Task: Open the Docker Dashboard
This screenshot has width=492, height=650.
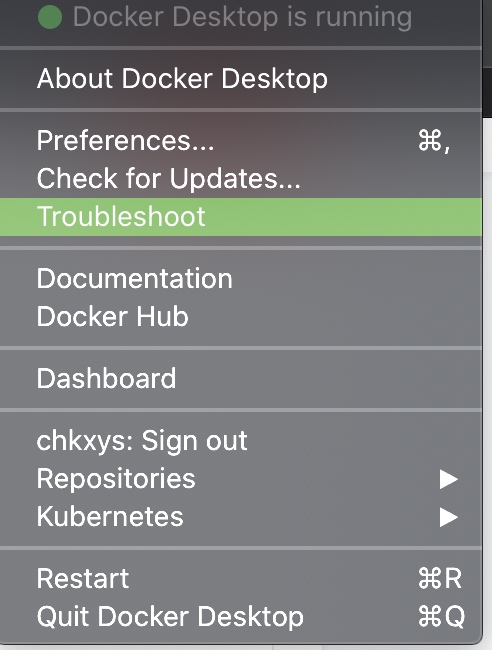Action: pyautogui.click(x=241, y=378)
